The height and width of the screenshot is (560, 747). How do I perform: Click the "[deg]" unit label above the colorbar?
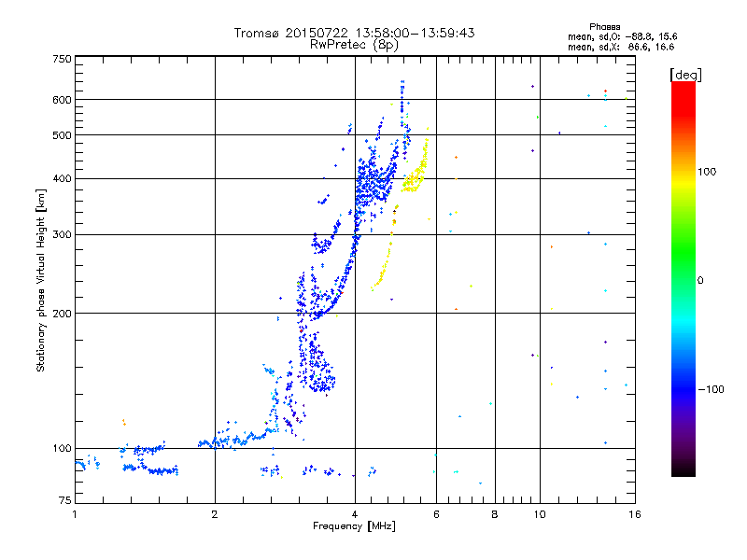click(685, 75)
